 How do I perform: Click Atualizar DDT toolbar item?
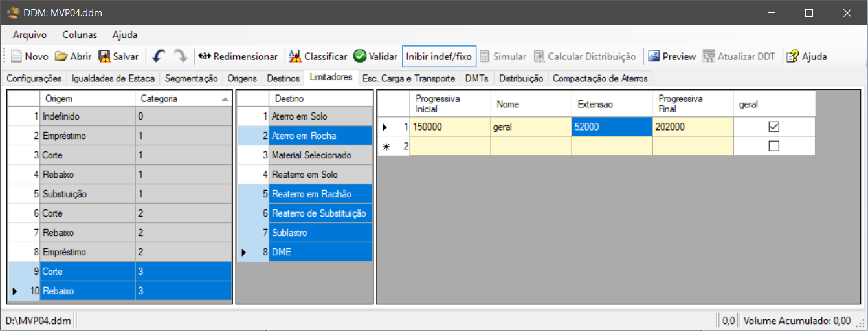739,56
